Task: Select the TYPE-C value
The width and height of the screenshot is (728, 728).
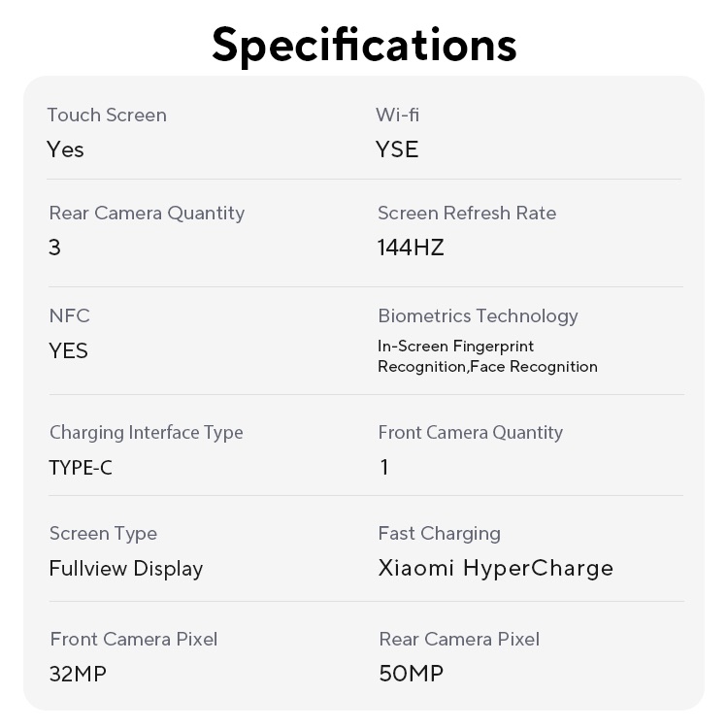Action: click(81, 468)
